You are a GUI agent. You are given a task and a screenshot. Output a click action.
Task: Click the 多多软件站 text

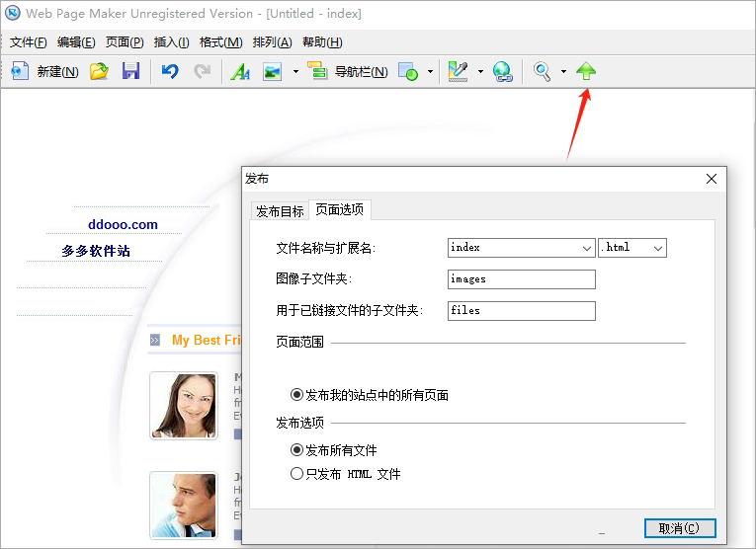[x=96, y=251]
